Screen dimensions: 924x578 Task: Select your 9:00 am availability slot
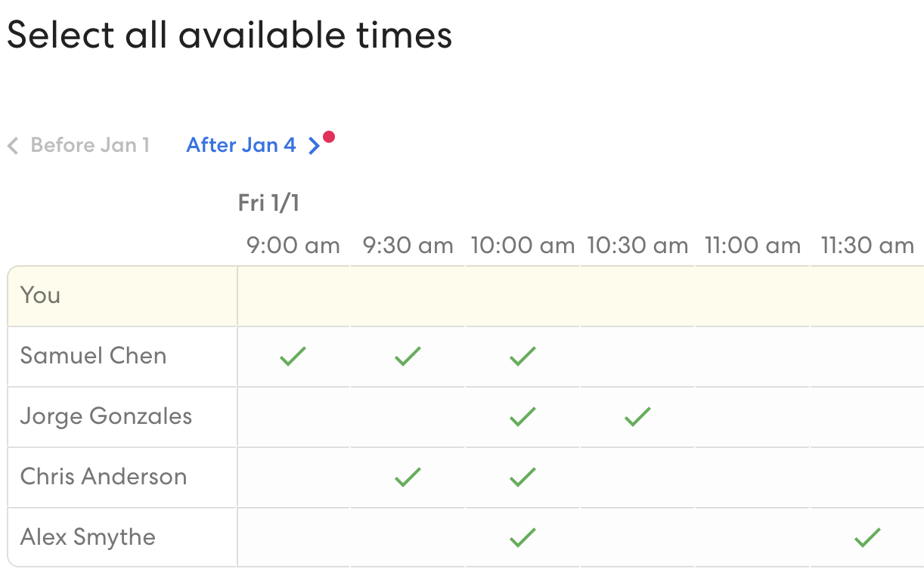click(x=293, y=296)
